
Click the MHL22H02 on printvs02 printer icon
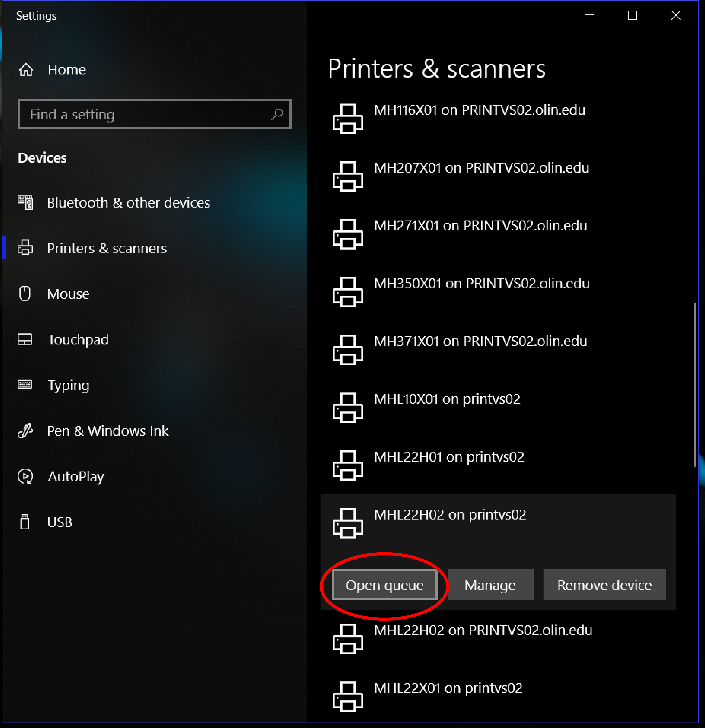pos(348,523)
